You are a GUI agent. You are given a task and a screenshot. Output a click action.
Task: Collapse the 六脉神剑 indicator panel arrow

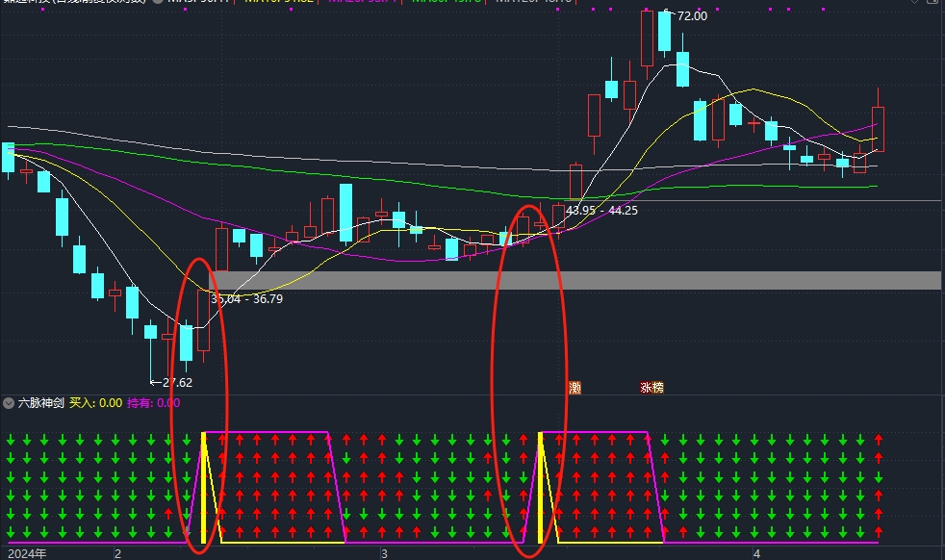pos(9,404)
